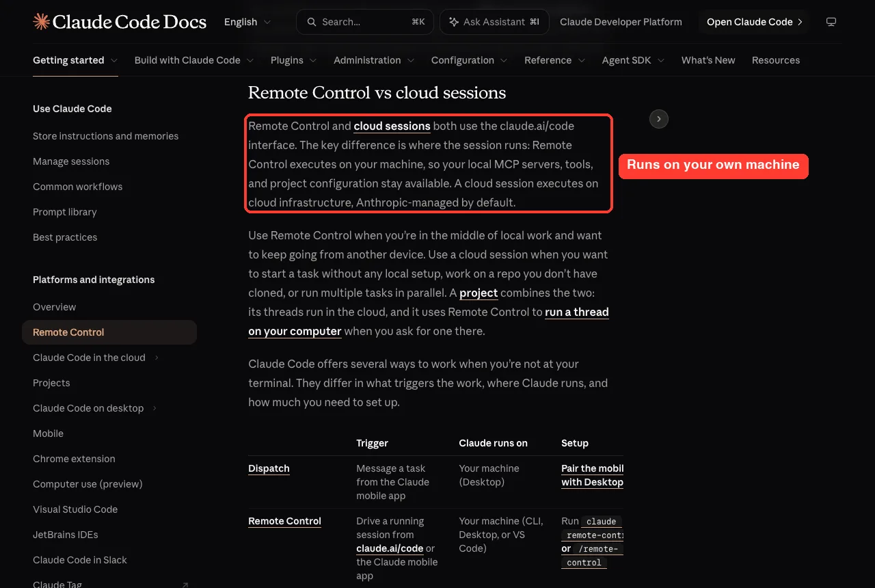Visit the Claude Developer Platform link
The width and height of the screenshot is (875, 588).
tap(621, 22)
